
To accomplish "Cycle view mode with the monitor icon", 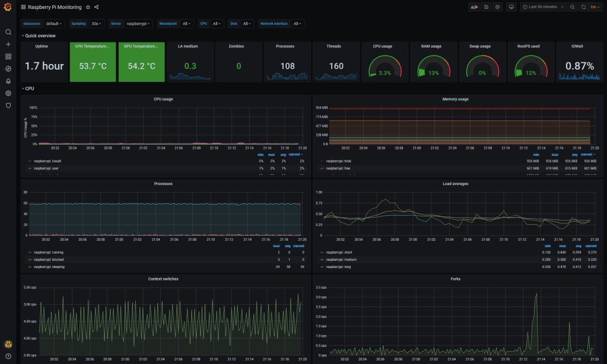I will 511,7.
